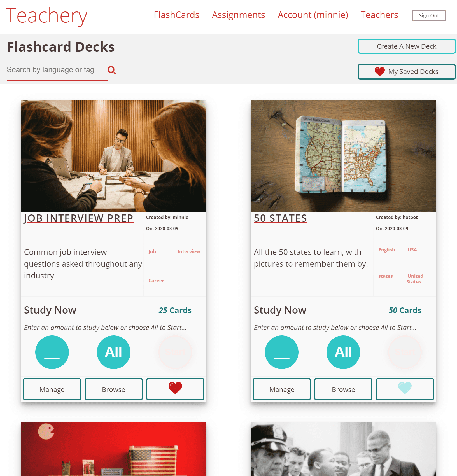Create A New Deck
Viewport: 457px width, 476px height.
(407, 46)
